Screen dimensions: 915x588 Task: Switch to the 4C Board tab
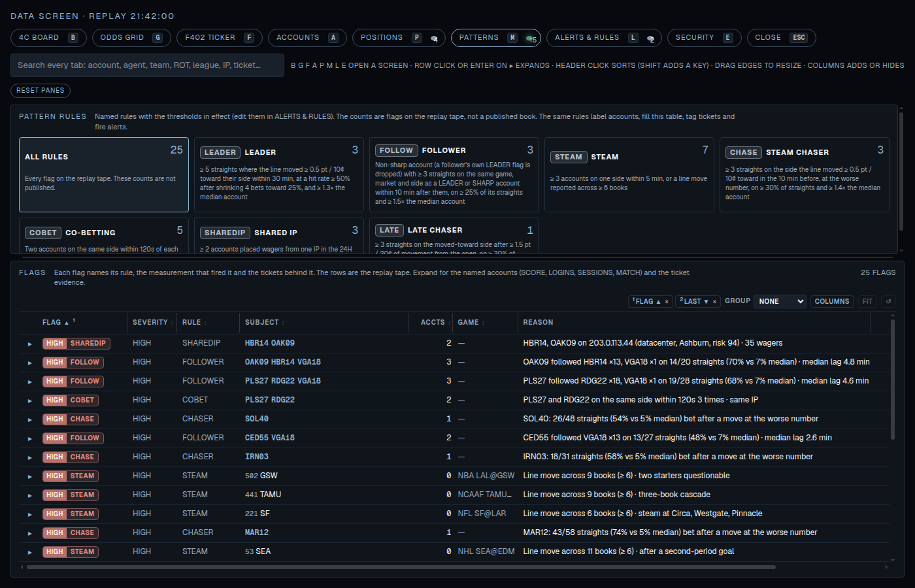48,38
